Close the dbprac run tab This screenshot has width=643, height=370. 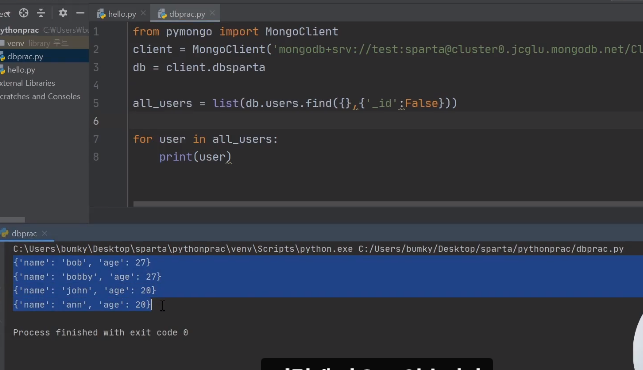45,233
